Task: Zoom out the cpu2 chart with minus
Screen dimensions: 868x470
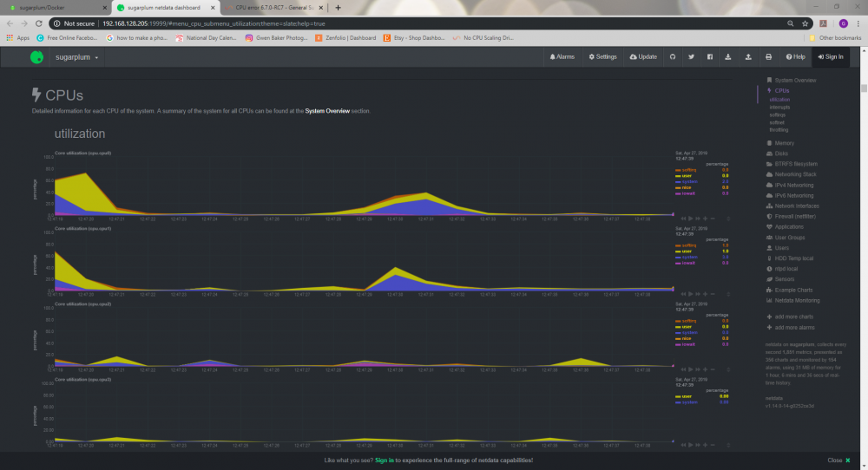Action: click(713, 369)
